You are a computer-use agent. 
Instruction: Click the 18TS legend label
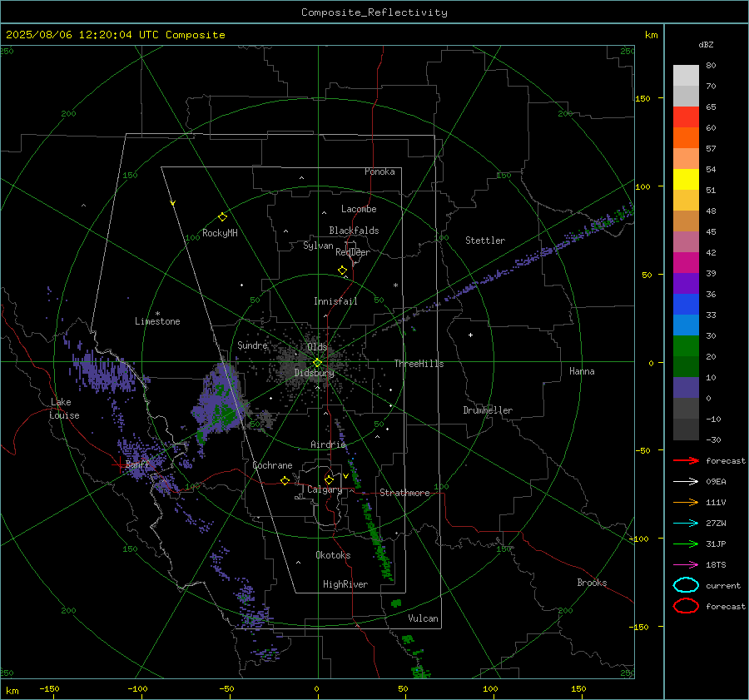716,565
